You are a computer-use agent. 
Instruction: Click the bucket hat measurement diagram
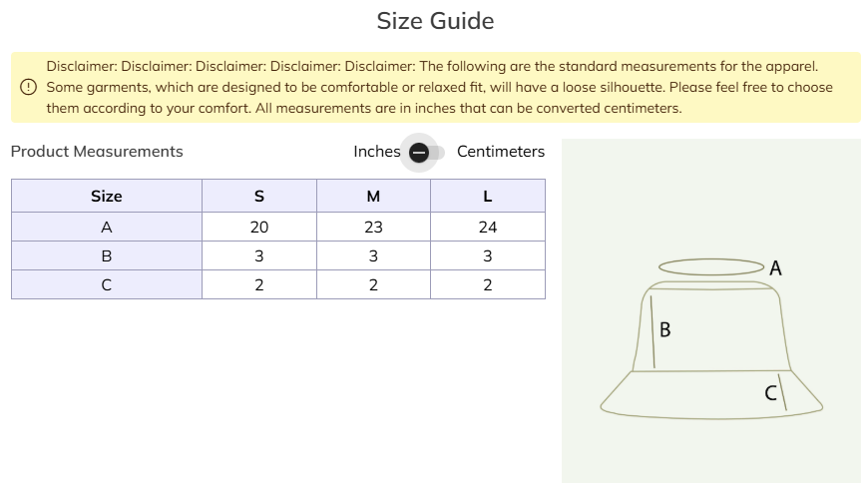(x=711, y=311)
